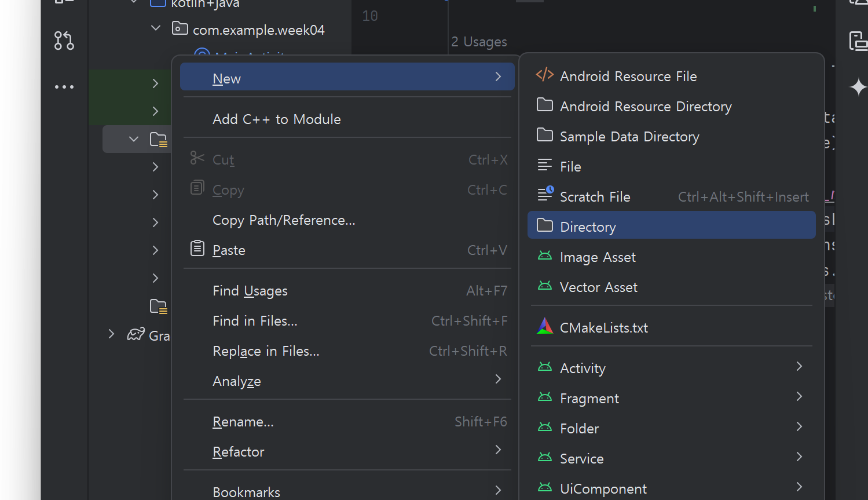Click the 2 Usages code hint
This screenshot has width=868, height=500.
click(x=479, y=42)
